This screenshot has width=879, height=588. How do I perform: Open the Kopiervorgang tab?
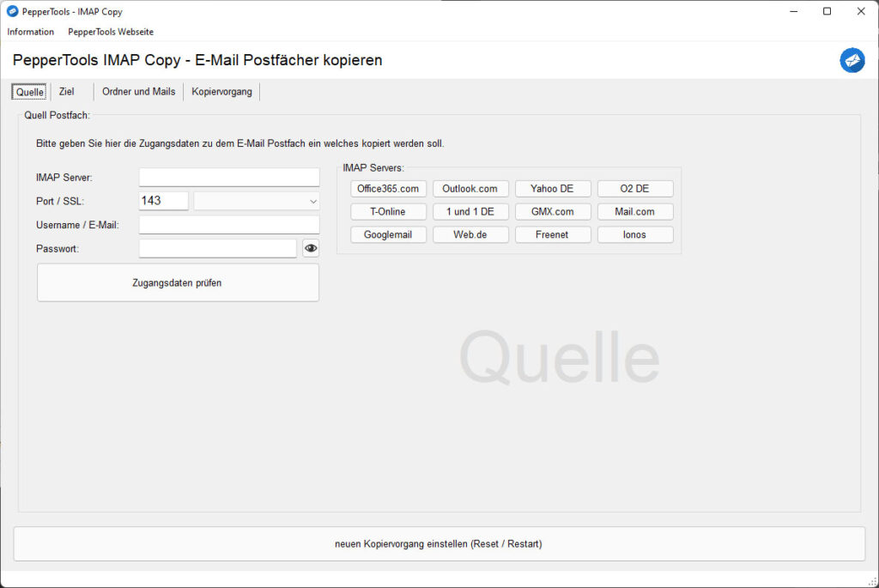221,92
